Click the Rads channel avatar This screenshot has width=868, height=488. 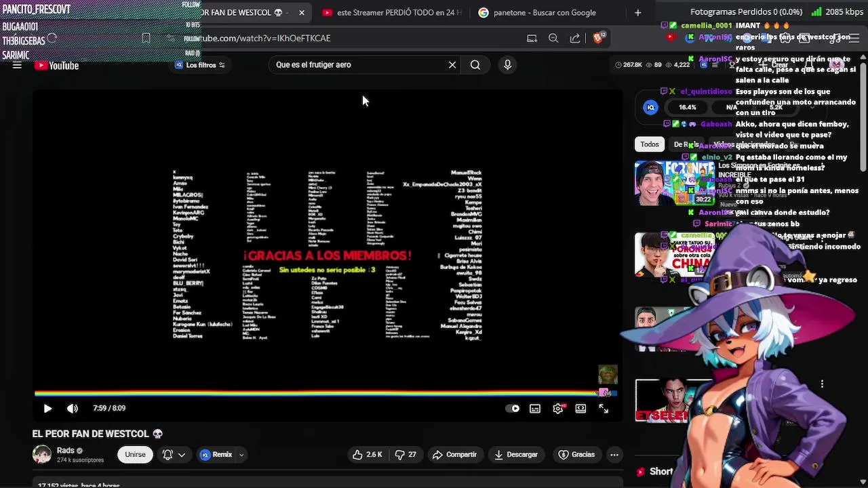(x=42, y=455)
